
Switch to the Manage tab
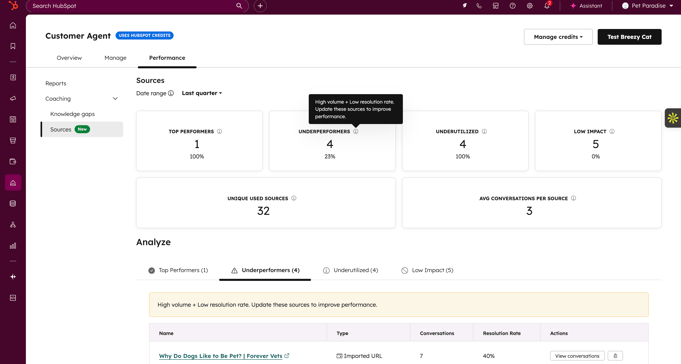pos(115,58)
